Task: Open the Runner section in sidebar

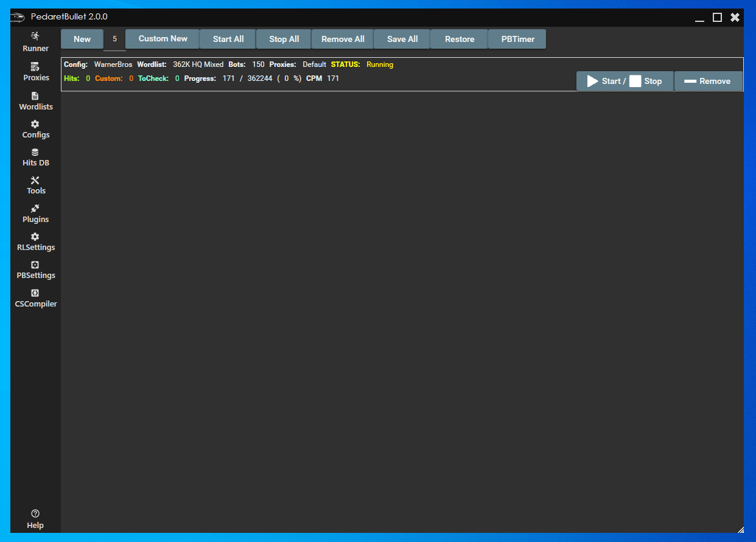Action: coord(35,42)
